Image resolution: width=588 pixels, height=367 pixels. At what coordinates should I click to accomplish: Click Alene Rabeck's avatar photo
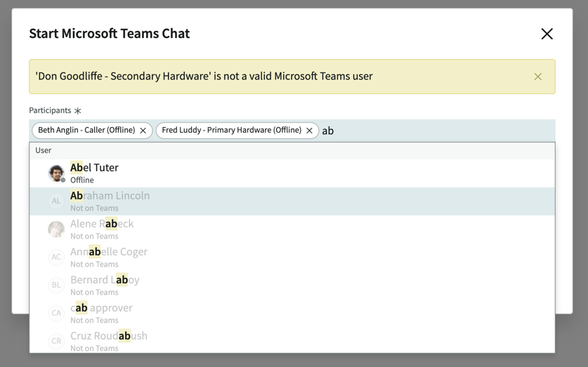pos(56,229)
